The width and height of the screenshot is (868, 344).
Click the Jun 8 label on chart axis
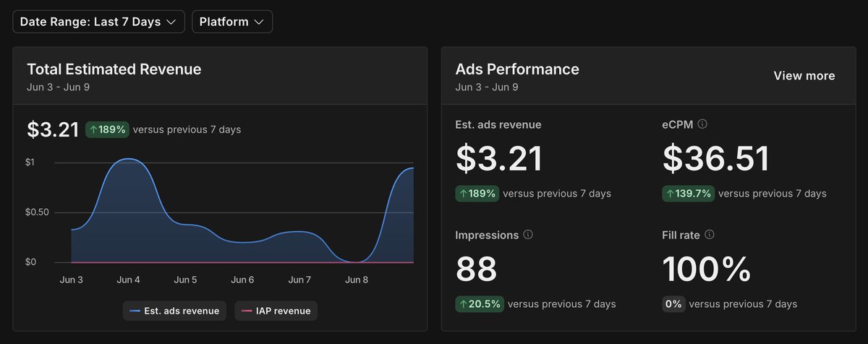point(357,280)
